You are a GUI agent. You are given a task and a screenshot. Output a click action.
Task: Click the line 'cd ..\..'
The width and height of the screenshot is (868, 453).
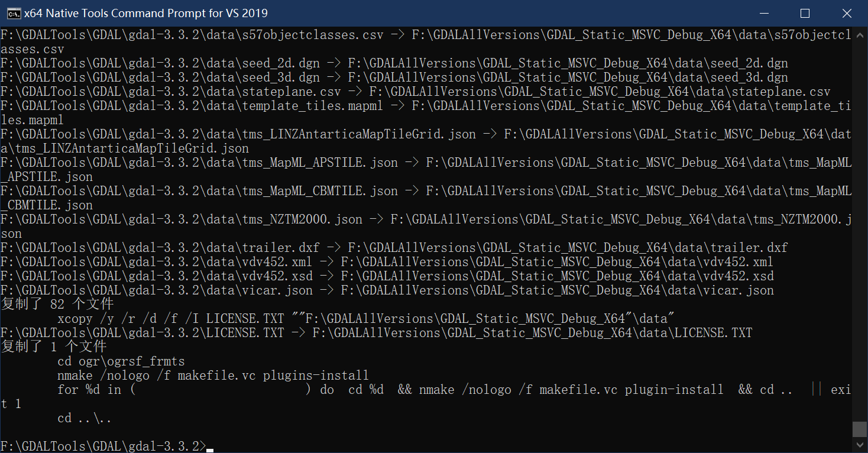point(85,418)
